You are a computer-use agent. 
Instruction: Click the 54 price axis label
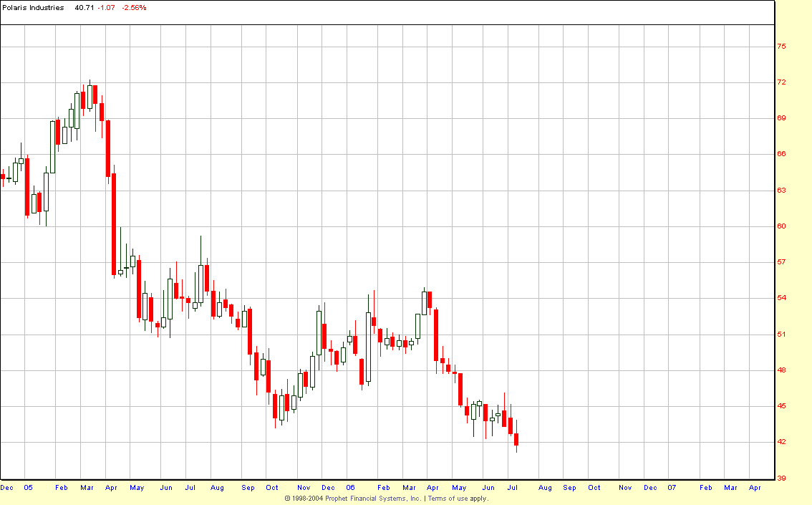(x=781, y=298)
